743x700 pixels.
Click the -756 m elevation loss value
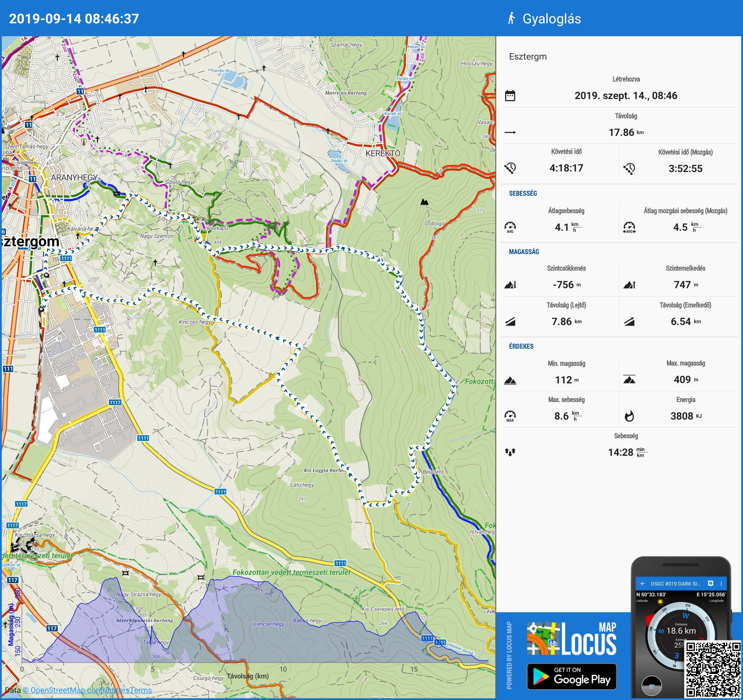(x=567, y=285)
